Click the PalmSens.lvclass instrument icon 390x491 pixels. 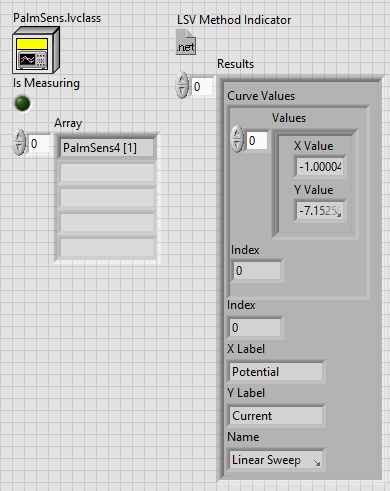[36, 51]
